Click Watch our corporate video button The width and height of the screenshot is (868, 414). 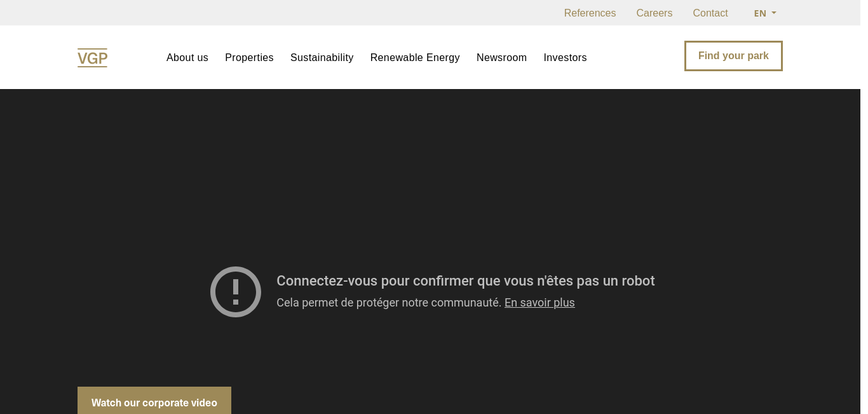coord(154,402)
